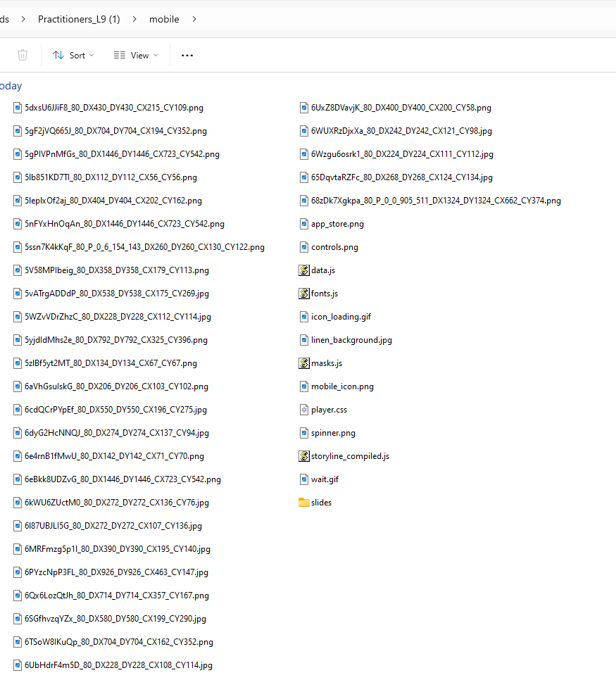616x680 pixels.
Task: Click the app_store.png image icon
Action: tap(304, 224)
